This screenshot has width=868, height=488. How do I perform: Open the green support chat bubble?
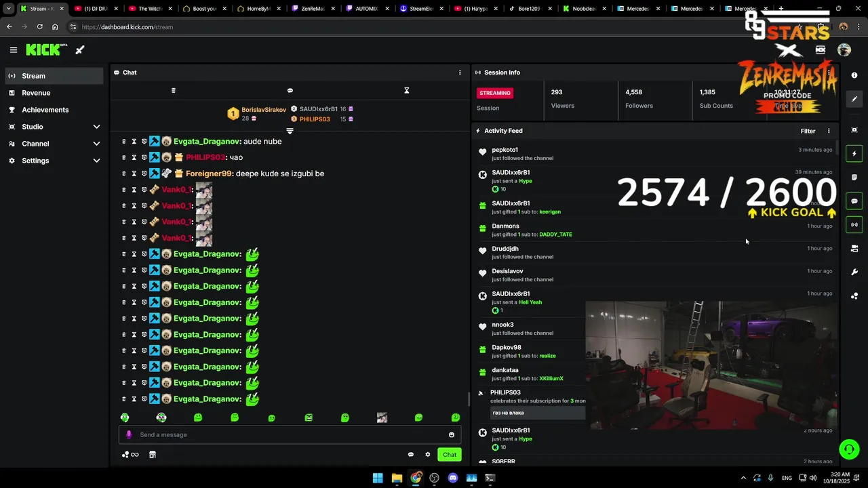point(849,449)
